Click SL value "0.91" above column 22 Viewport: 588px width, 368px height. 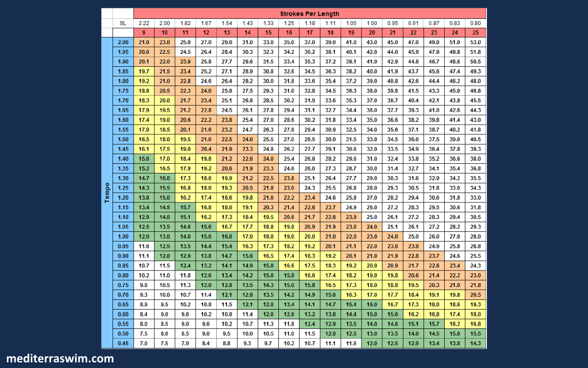coord(413,23)
